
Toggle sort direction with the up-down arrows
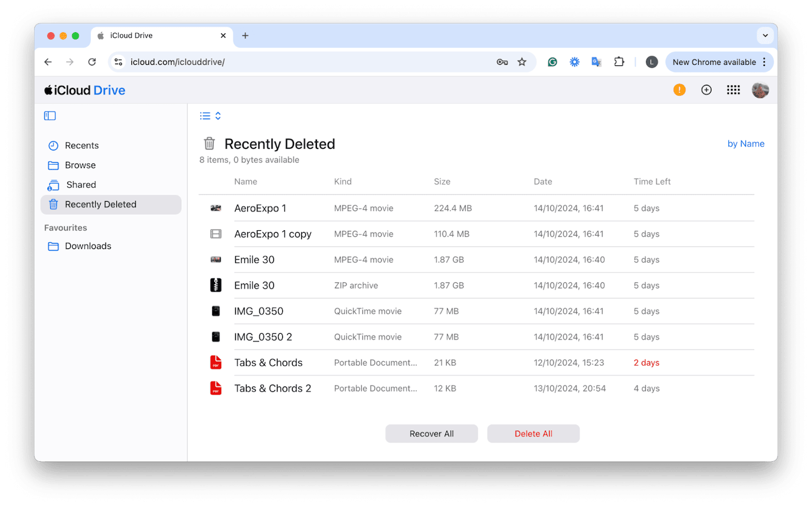coord(218,116)
